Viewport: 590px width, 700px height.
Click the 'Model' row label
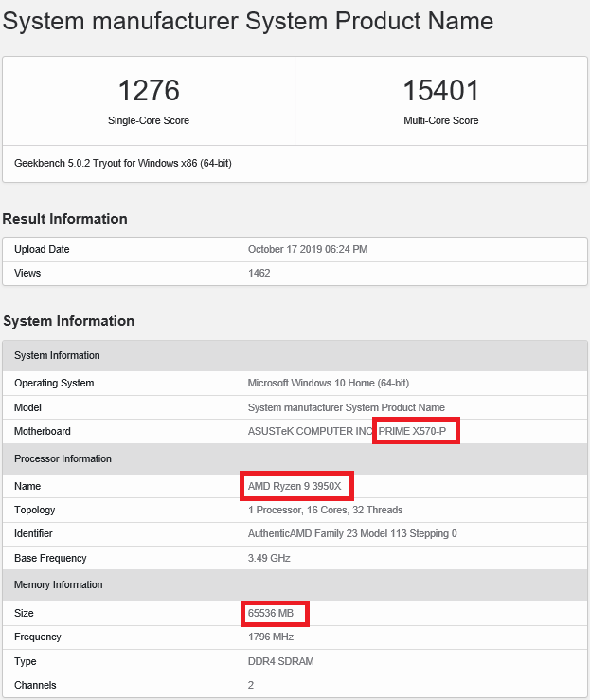pyautogui.click(x=27, y=407)
